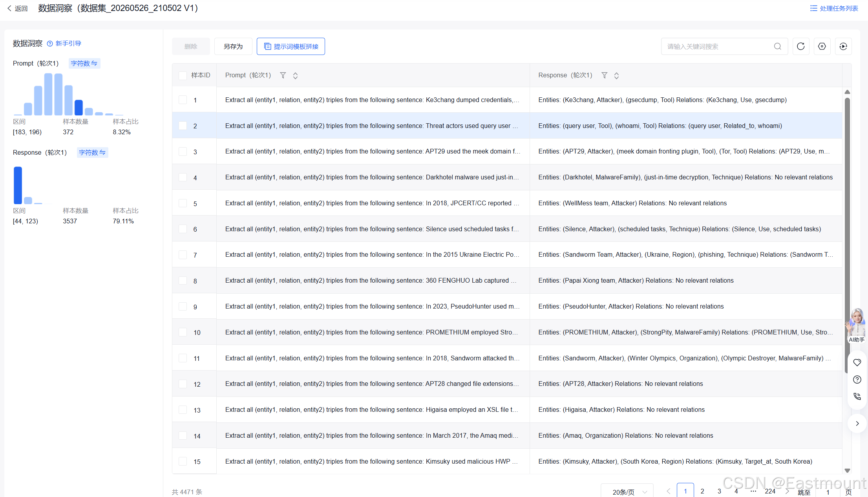
Task: Click the Darkhotel response cell in row 4
Action: pyautogui.click(x=685, y=177)
